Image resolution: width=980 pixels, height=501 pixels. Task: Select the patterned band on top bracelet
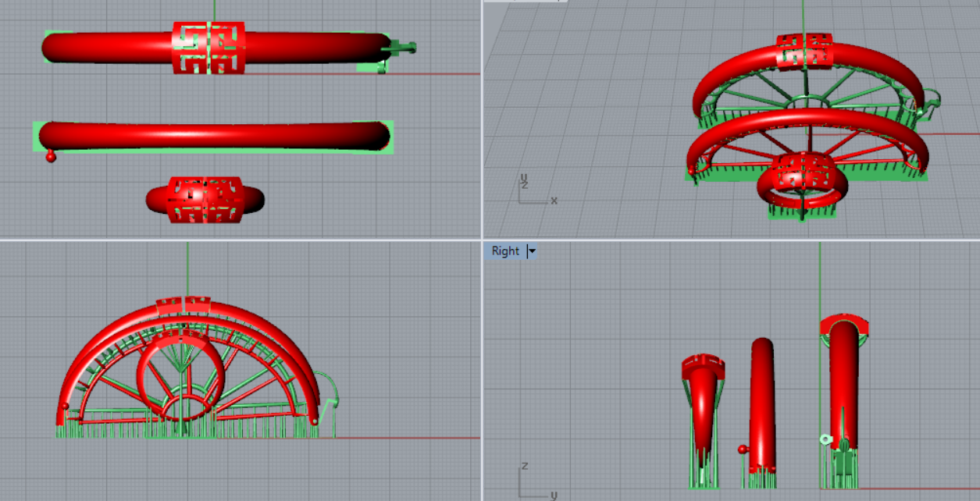coord(208,48)
